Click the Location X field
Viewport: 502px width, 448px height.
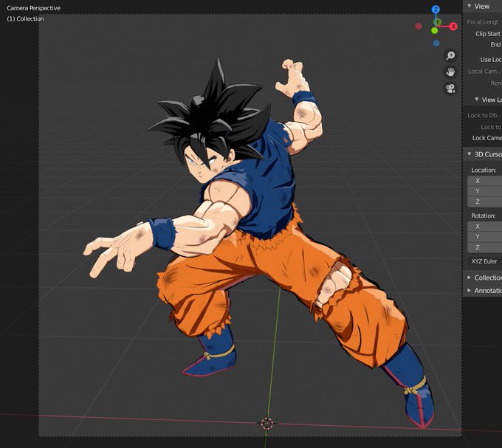(x=485, y=181)
